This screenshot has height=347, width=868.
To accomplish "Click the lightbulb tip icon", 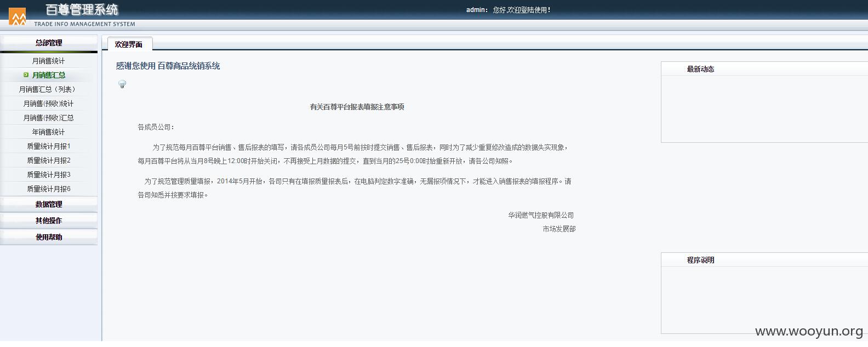I will 122,84.
